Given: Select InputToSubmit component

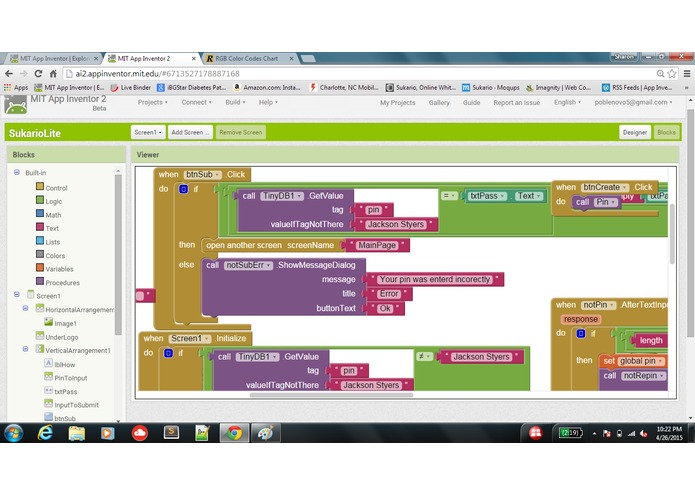Looking at the screenshot, I should tap(71, 405).
